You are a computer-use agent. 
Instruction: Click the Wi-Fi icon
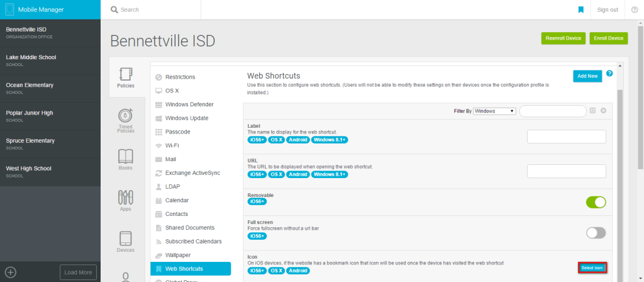[158, 145]
